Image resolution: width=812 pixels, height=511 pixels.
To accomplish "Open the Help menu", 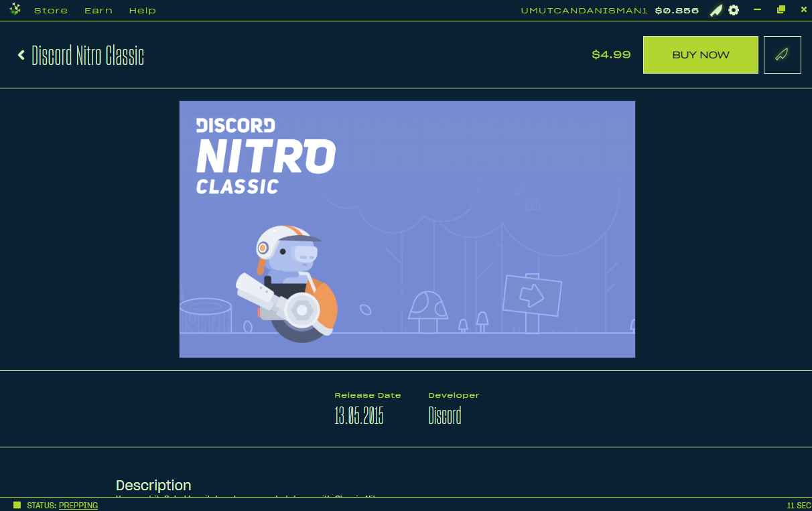I will (x=143, y=11).
